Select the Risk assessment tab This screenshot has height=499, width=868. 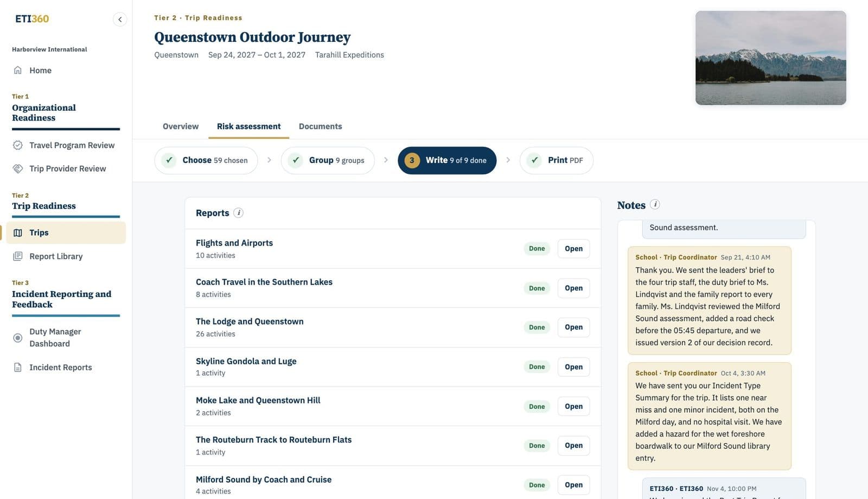click(x=248, y=127)
